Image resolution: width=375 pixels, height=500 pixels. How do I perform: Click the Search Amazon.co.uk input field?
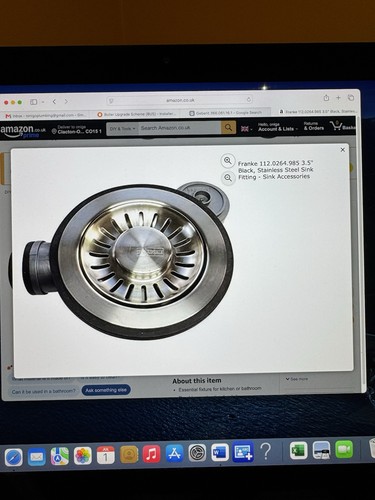[180, 128]
